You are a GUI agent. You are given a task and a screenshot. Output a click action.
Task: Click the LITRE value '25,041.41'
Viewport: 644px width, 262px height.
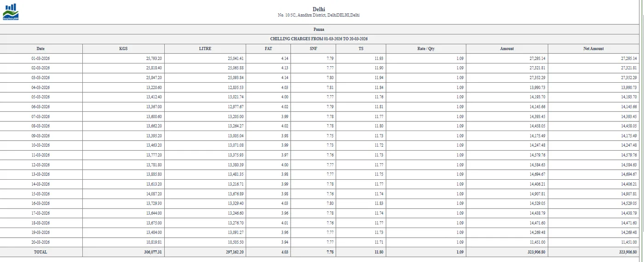coord(236,58)
